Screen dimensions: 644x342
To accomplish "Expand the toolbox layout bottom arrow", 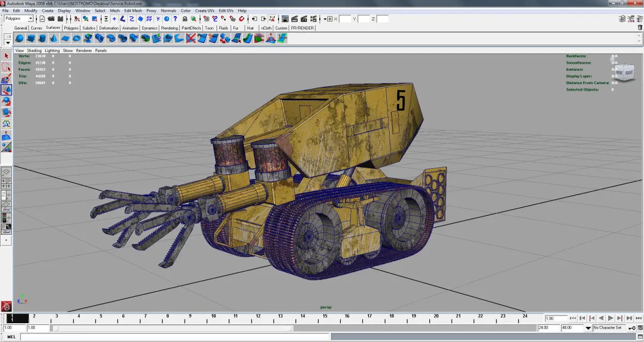I will click(x=6, y=240).
